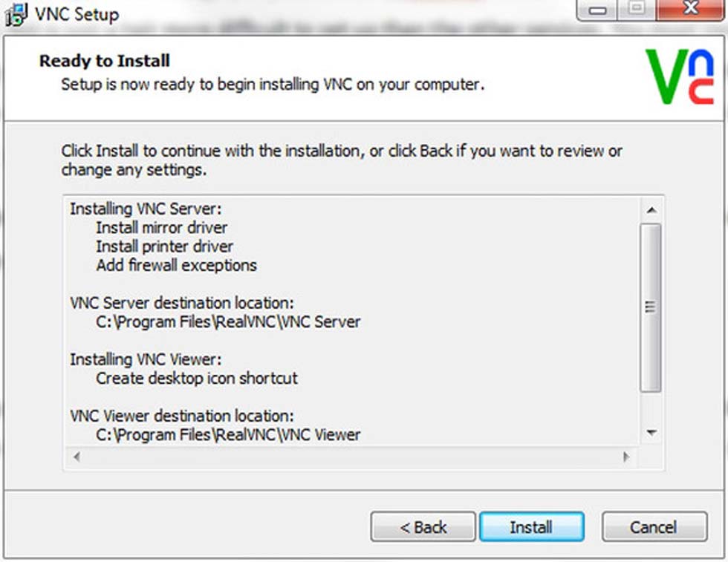This screenshot has height=562, width=728.
Task: Click the vertical scrollbar thumb grip
Action: point(651,307)
